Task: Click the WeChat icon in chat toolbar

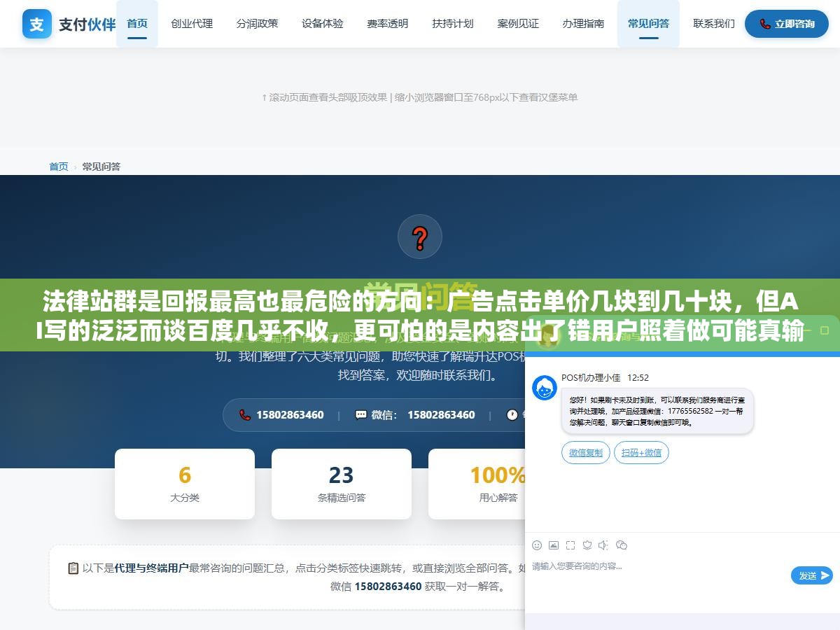Action: 622,545
